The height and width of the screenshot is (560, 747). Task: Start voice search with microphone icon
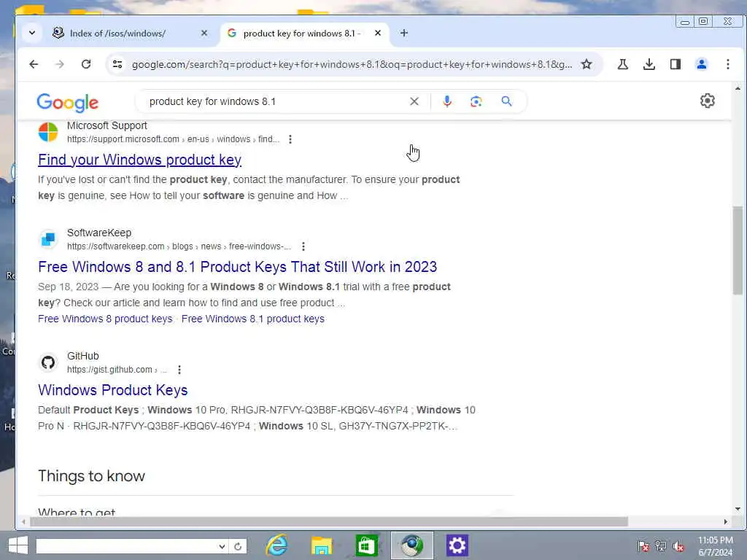(x=447, y=101)
